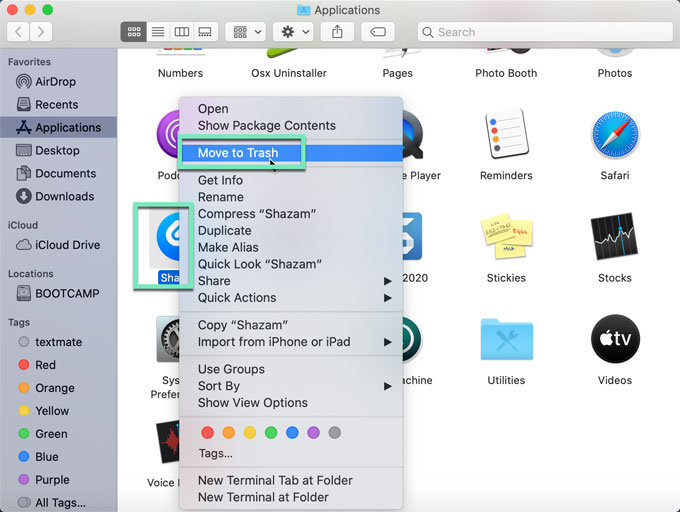The width and height of the screenshot is (680, 512).
Task: Open the Apple TV Videos icon
Action: (614, 340)
